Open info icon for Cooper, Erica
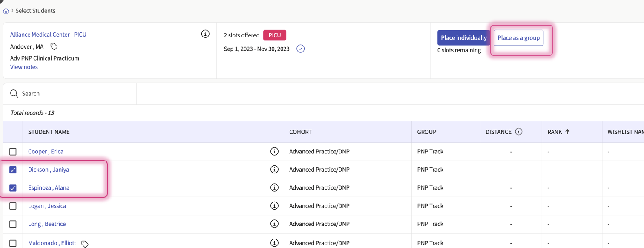The height and width of the screenshot is (248, 644). click(274, 151)
